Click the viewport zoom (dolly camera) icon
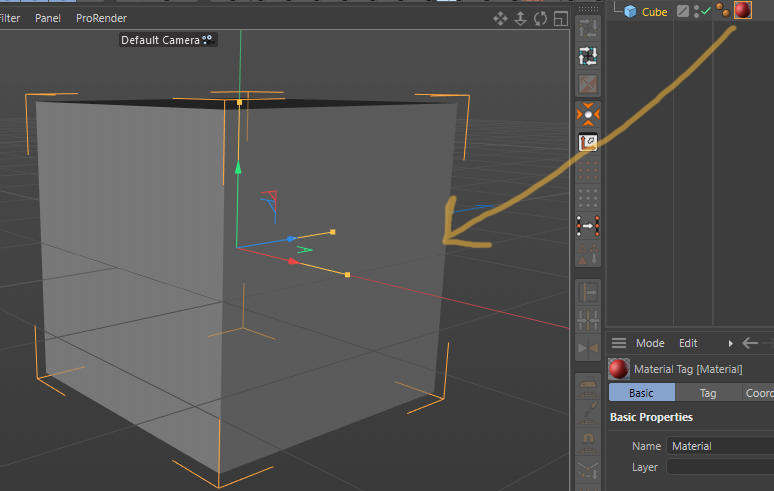Viewport: 774px width, 491px height. tap(520, 18)
